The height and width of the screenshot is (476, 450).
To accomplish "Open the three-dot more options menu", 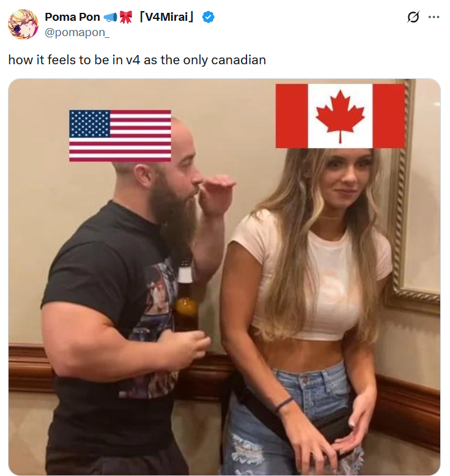I will pyautogui.click(x=434, y=17).
